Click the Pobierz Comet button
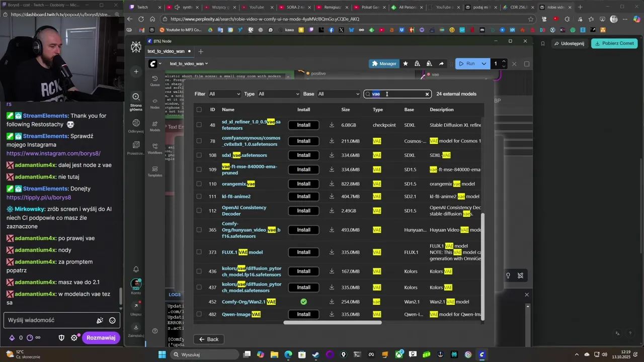This screenshot has height=362, width=644. click(614, 43)
